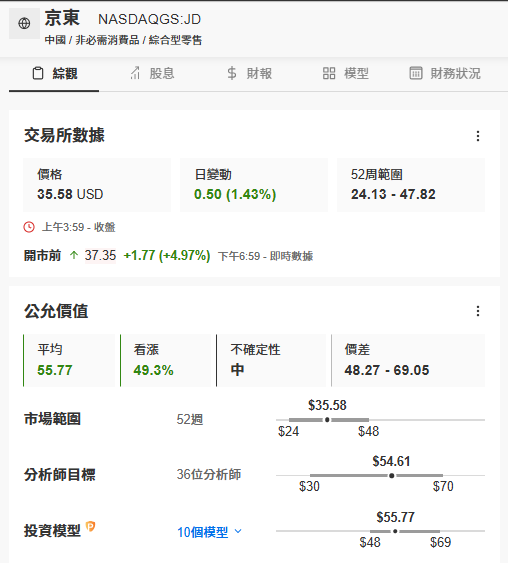Click the $35.58 marker on 市場範圍 slider

click(x=327, y=419)
